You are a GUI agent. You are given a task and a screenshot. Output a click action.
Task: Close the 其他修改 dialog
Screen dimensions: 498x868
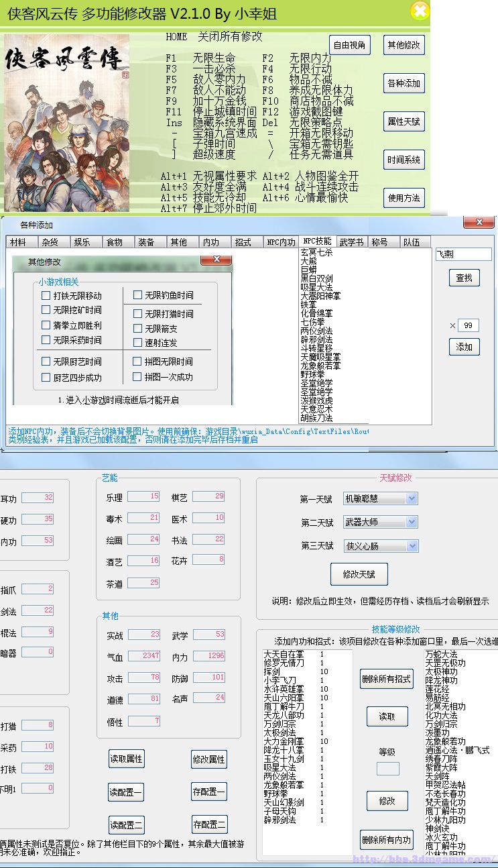pyautogui.click(x=216, y=260)
